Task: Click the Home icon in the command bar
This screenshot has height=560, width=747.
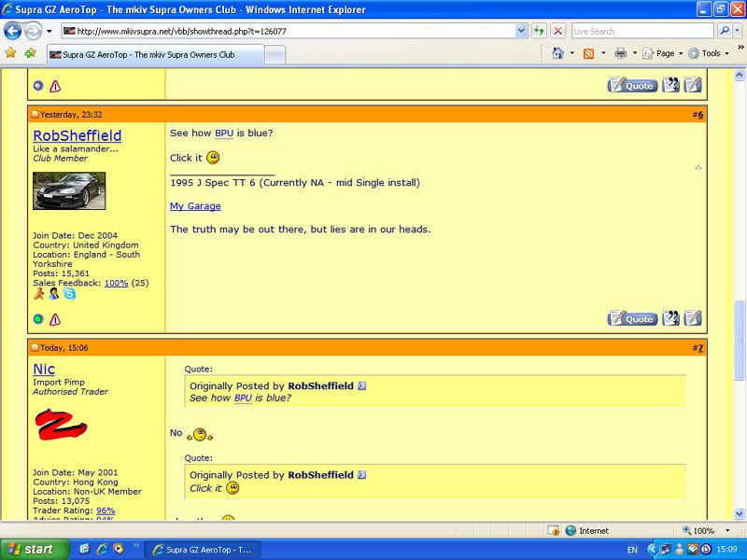Action: click(x=557, y=53)
